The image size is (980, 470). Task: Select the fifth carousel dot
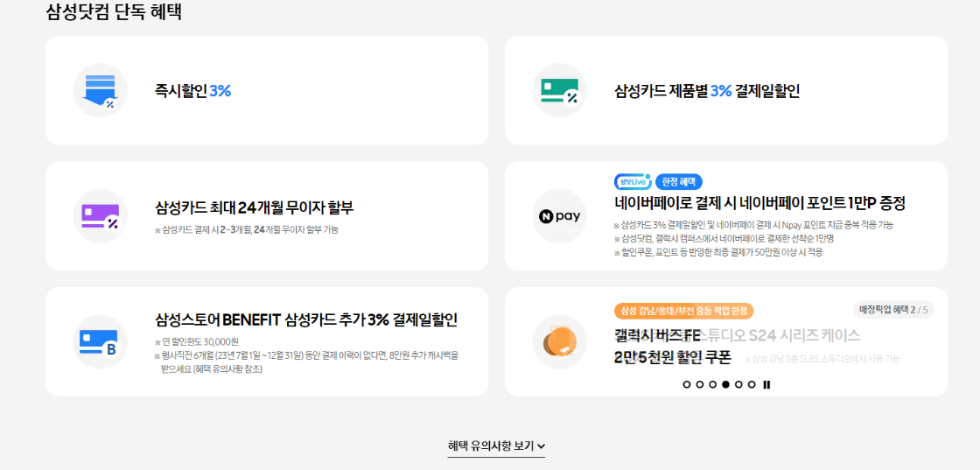738,385
